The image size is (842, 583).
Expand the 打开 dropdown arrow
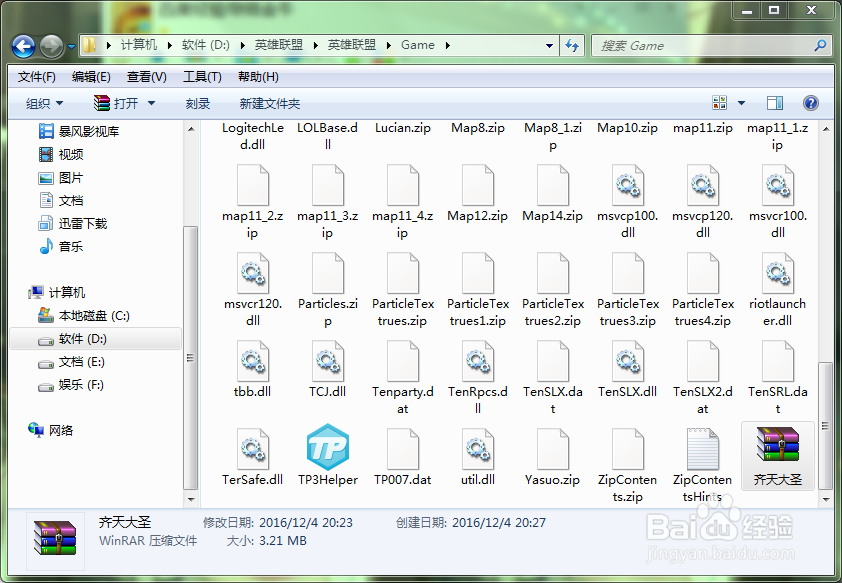(151, 103)
